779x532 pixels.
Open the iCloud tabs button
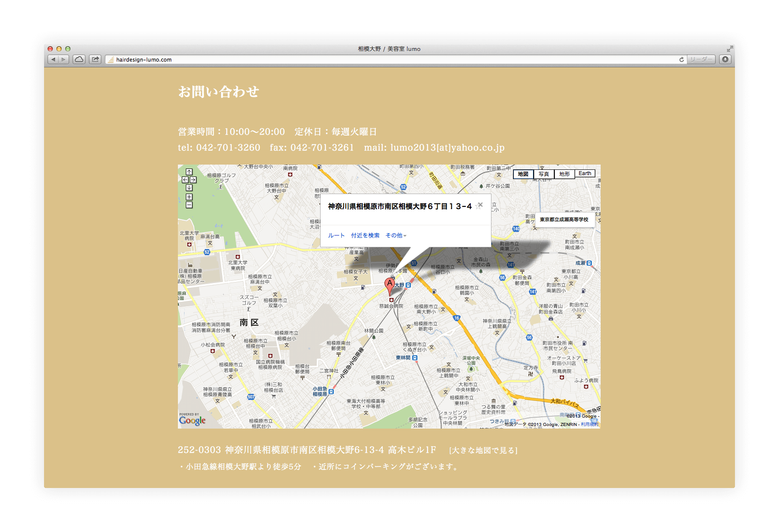(x=79, y=59)
